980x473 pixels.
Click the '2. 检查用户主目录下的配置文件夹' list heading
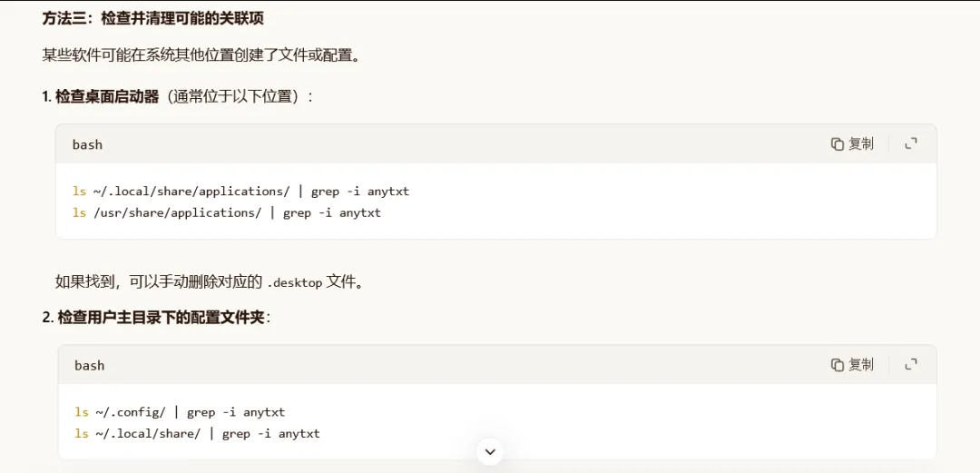pos(156,317)
